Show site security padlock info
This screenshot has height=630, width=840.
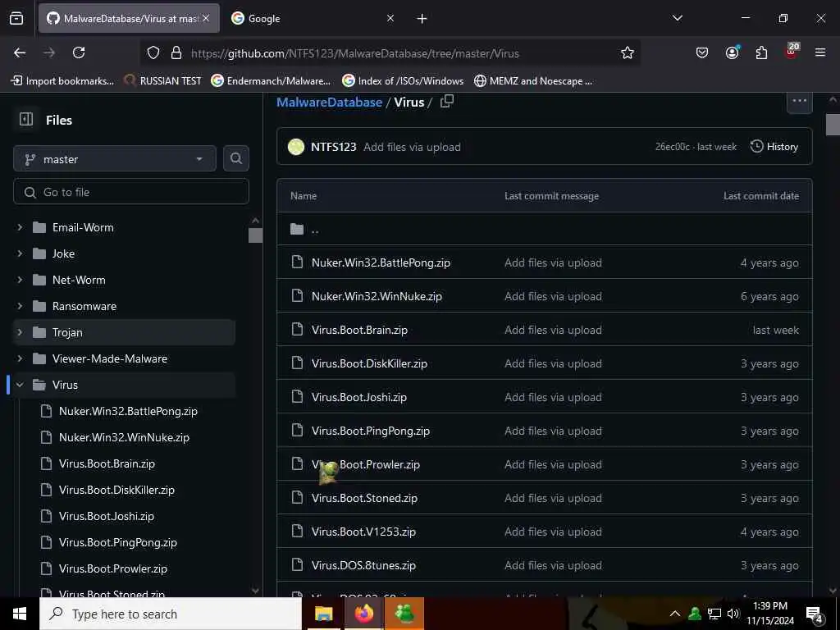pos(176,52)
